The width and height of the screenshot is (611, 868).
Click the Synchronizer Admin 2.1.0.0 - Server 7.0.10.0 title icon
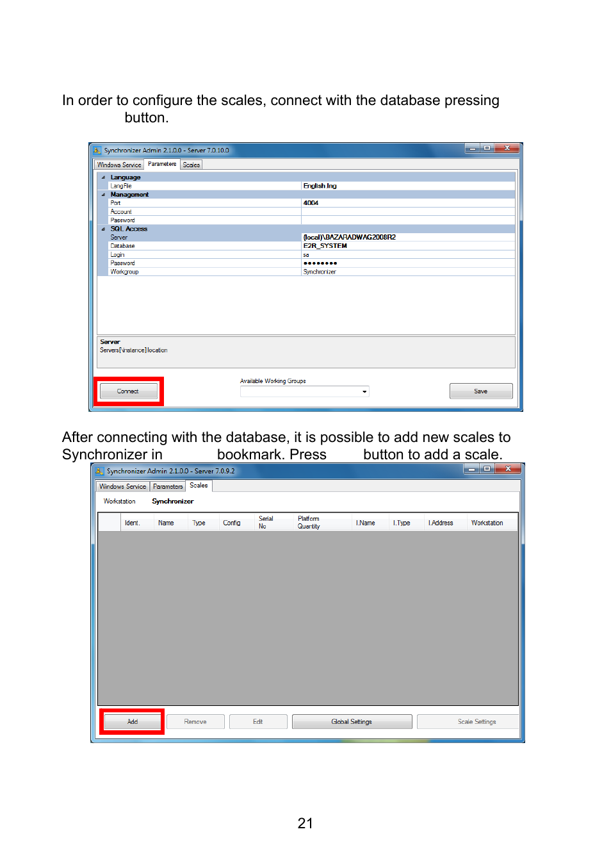click(97, 151)
